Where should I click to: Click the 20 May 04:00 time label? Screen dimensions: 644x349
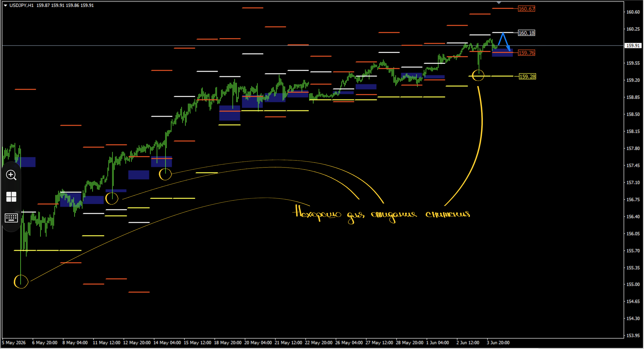coord(258,342)
